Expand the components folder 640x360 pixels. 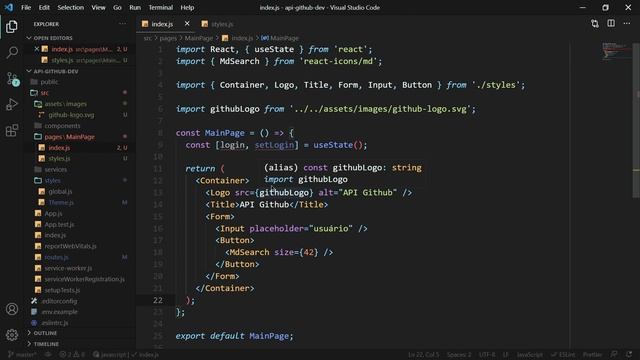point(80,126)
